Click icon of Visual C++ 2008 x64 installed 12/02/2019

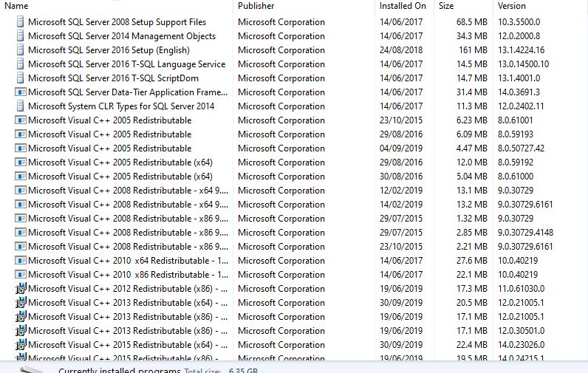tap(21, 190)
